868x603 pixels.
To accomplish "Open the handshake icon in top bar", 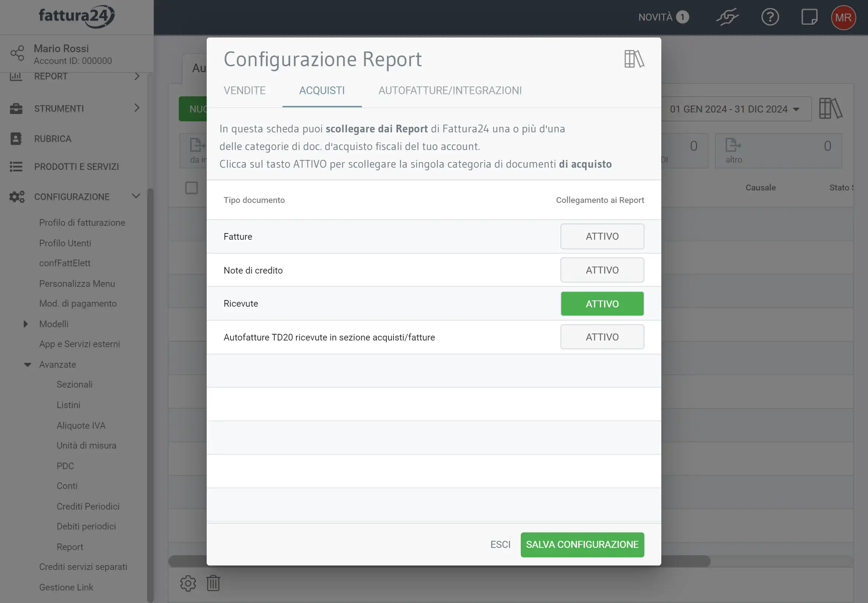I will pyautogui.click(x=727, y=17).
